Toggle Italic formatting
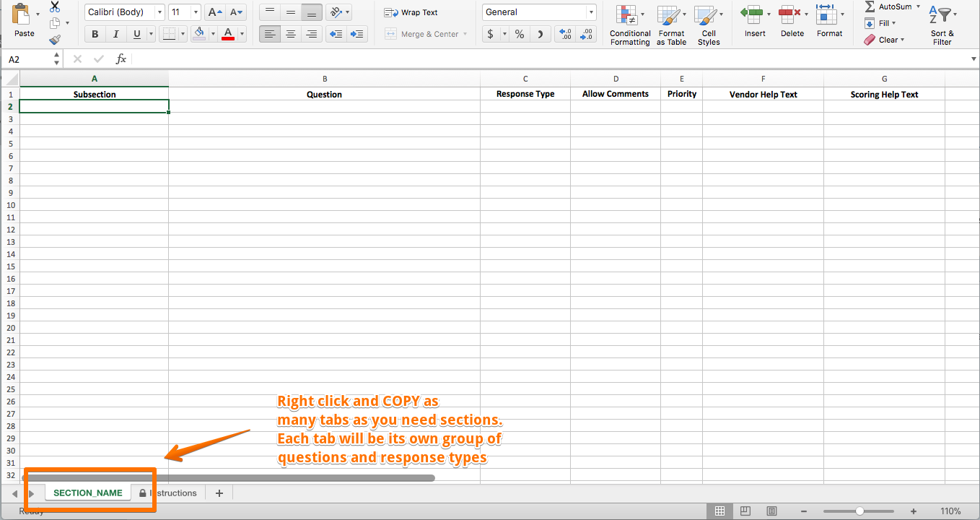Image resolution: width=980 pixels, height=520 pixels. [x=115, y=34]
